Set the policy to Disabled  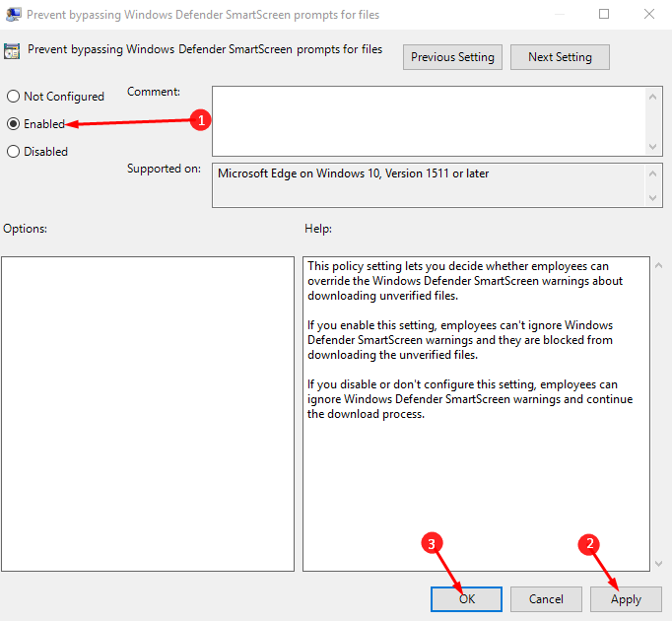click(14, 152)
